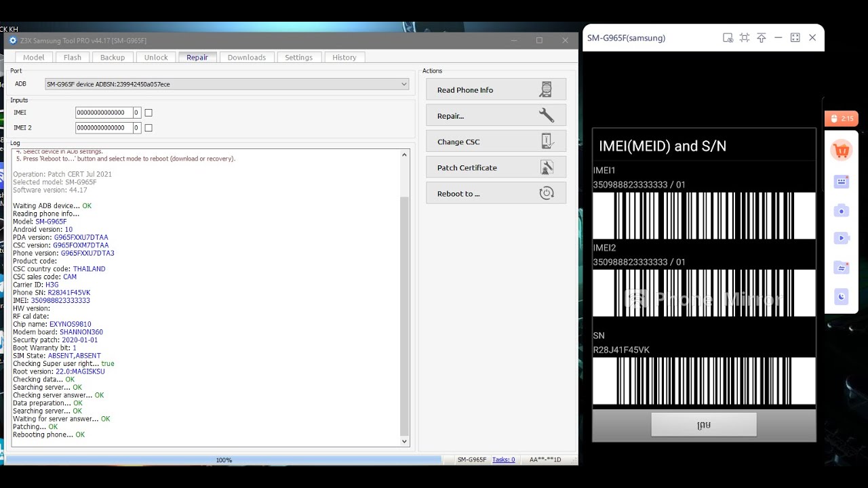Click the CSC country code THAILAND log line

59,269
